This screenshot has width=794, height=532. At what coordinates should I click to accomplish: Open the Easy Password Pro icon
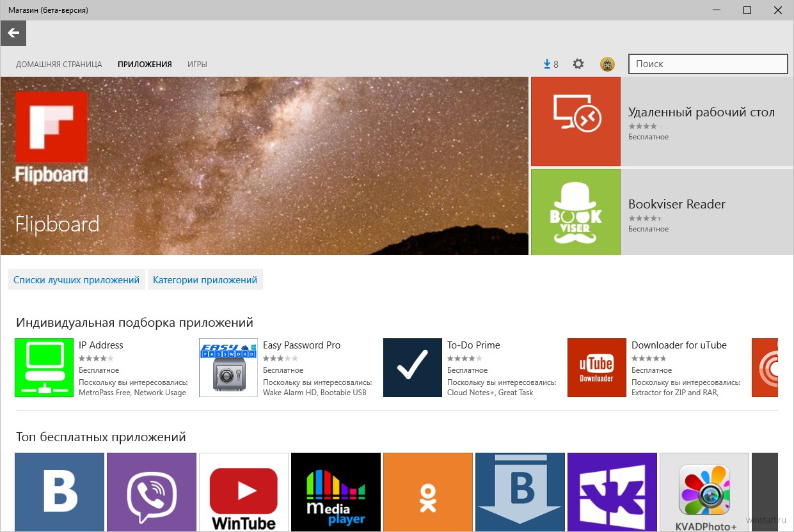coord(228,368)
